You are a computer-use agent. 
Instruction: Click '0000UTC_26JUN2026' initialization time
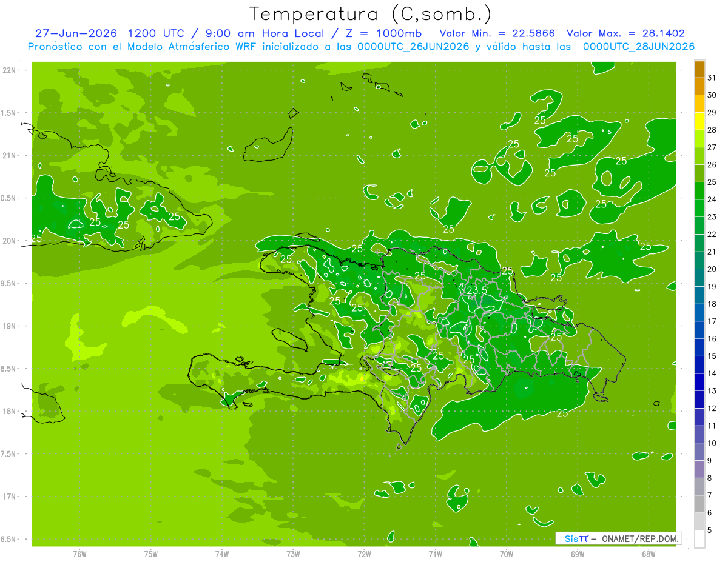[413, 47]
